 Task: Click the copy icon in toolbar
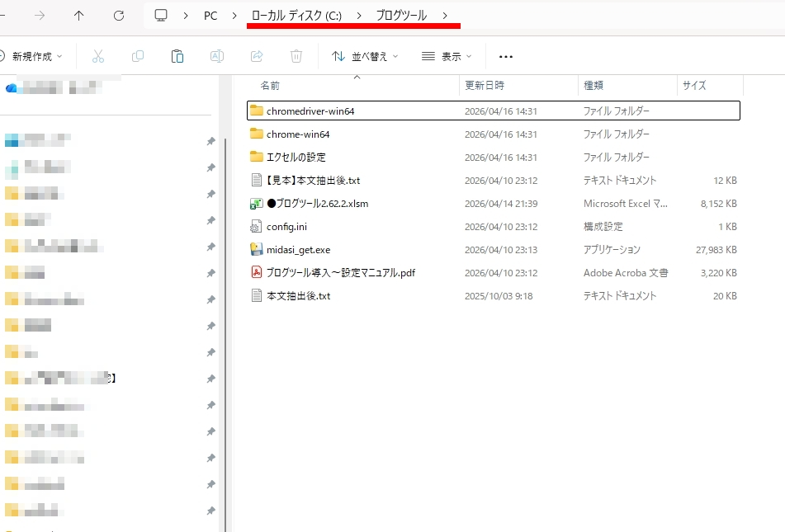pyautogui.click(x=138, y=56)
